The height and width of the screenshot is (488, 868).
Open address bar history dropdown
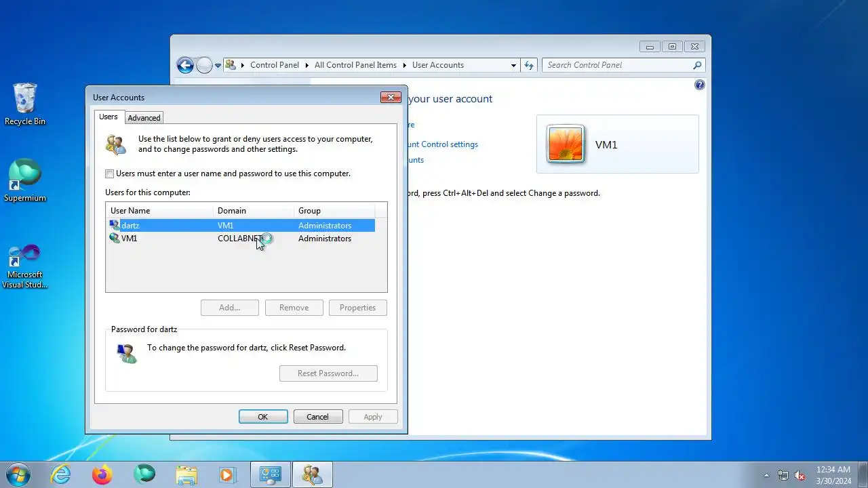coord(513,65)
